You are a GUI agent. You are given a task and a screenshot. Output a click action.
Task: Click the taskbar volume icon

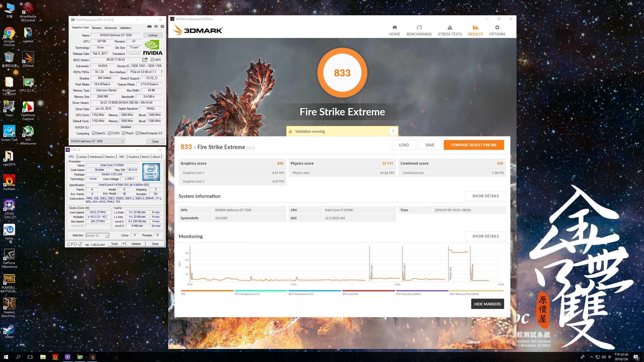pyautogui.click(x=603, y=357)
